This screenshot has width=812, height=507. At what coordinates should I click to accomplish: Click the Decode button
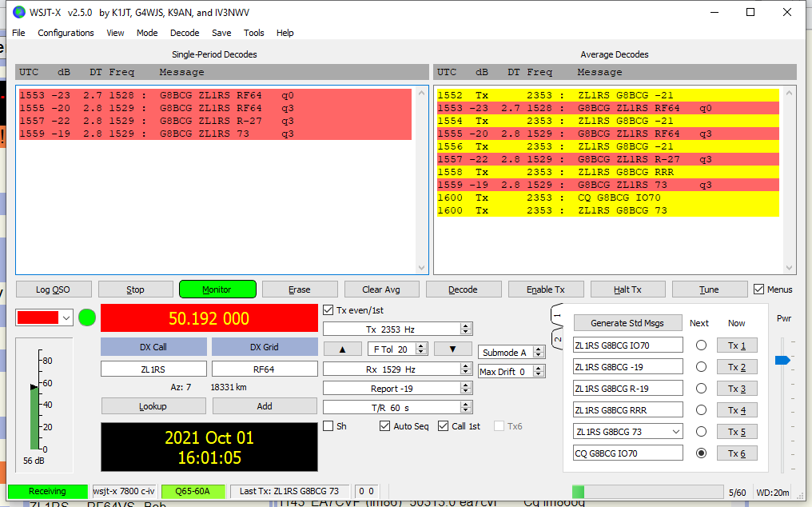coord(464,289)
